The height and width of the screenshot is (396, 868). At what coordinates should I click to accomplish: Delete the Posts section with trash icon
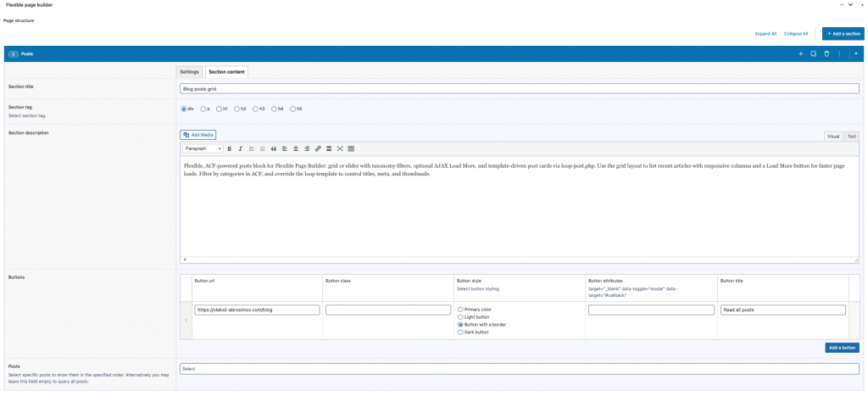826,53
